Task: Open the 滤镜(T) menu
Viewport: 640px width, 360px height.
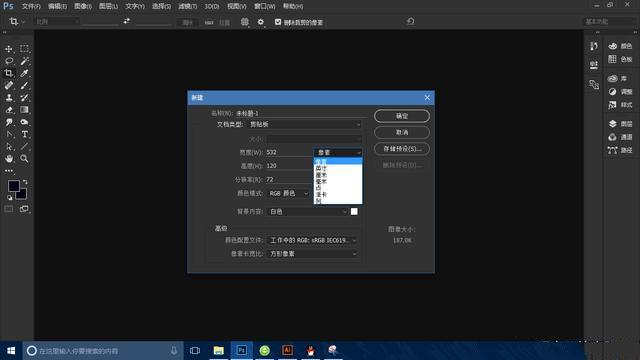Action: click(x=187, y=7)
